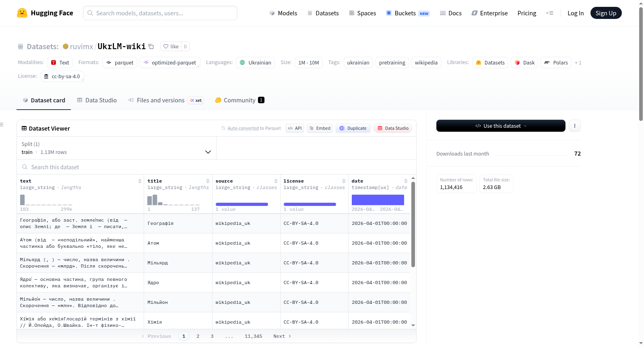Sort the date column
The height and width of the screenshot is (347, 644).
pyautogui.click(x=406, y=181)
